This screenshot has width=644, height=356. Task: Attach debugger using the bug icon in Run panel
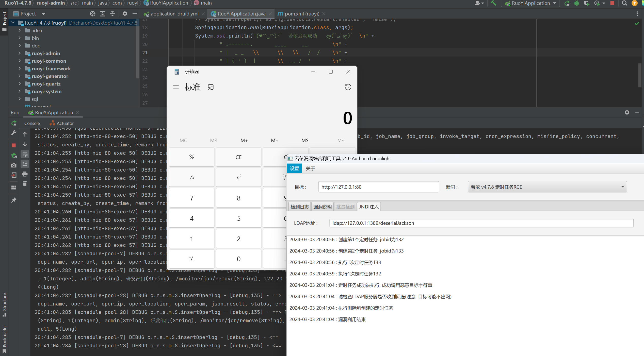click(14, 155)
